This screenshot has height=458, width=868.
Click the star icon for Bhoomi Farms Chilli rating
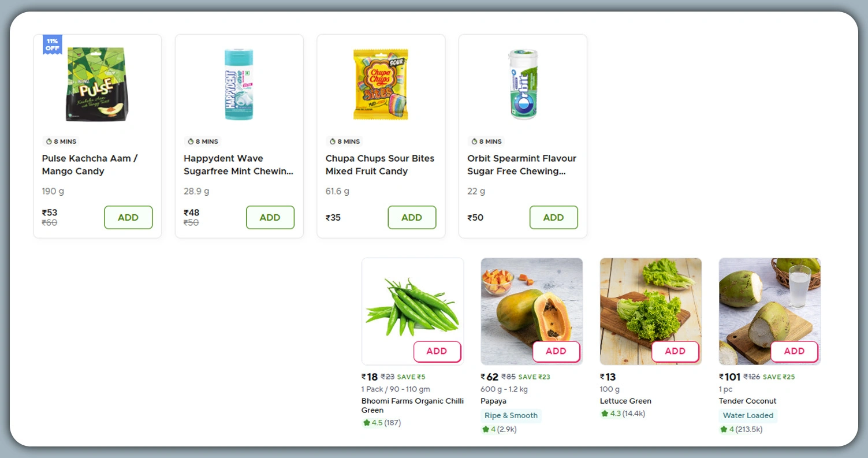pyautogui.click(x=367, y=422)
